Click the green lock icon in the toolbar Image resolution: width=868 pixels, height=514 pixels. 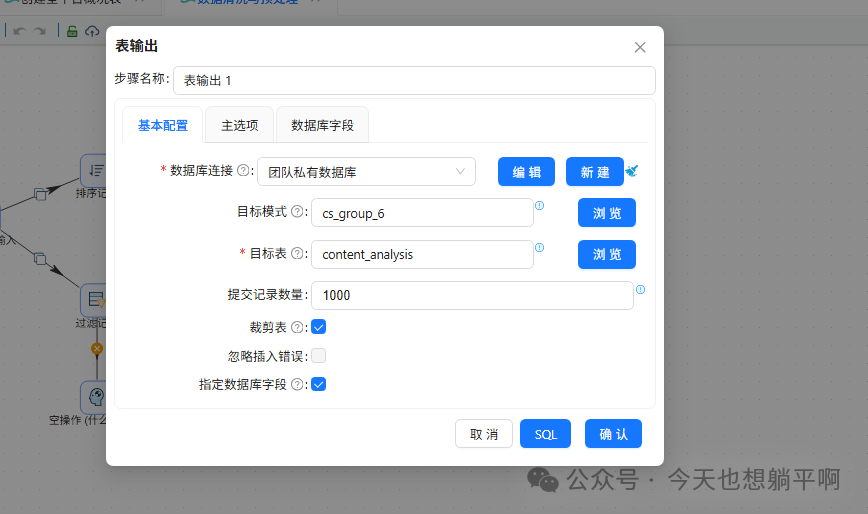point(72,31)
